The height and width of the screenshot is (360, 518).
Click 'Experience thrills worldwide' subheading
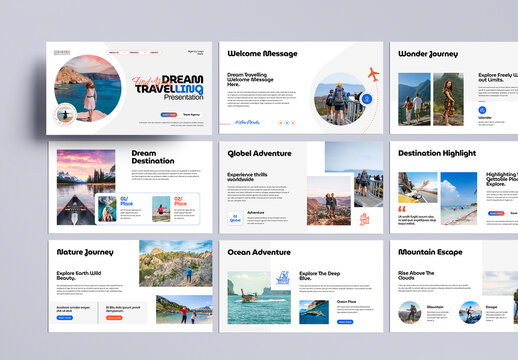point(247,177)
